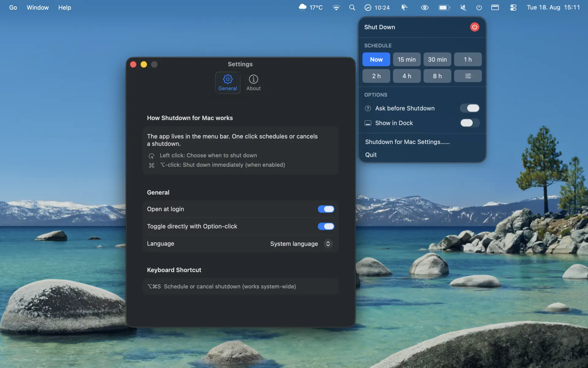Open the Language System language dropdown
The image size is (588, 368).
(301, 243)
